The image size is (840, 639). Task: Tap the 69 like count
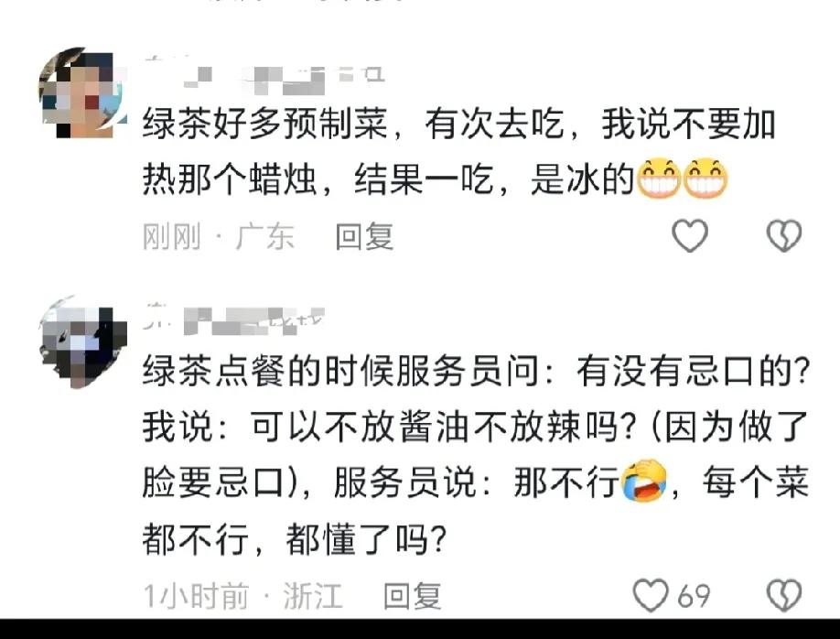click(x=694, y=596)
